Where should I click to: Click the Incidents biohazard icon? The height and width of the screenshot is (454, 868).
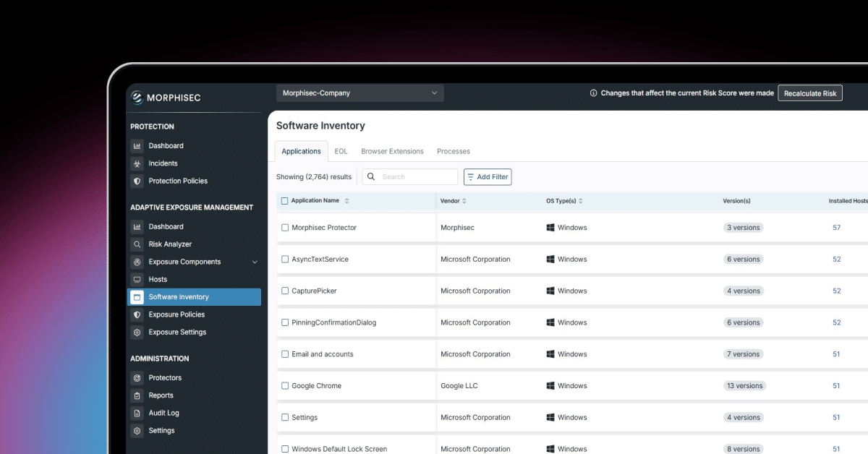(137, 163)
